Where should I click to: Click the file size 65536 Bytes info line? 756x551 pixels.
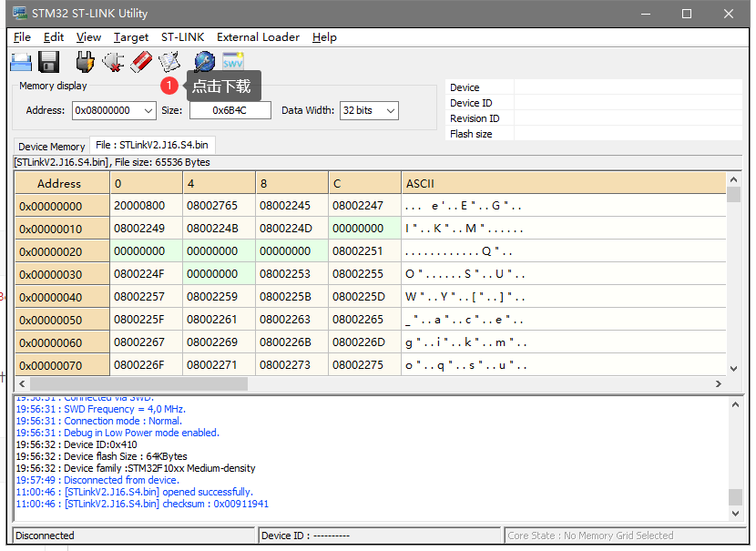pos(112,162)
